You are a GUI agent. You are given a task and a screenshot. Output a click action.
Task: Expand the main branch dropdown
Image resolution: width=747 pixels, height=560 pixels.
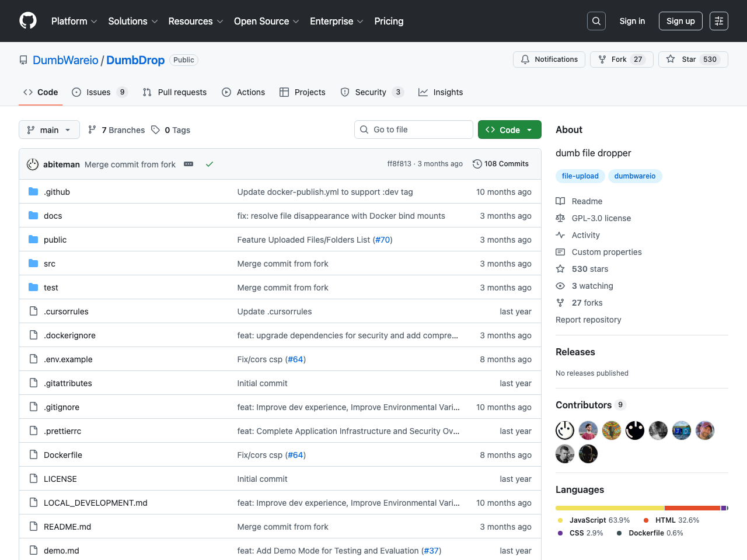[49, 129]
